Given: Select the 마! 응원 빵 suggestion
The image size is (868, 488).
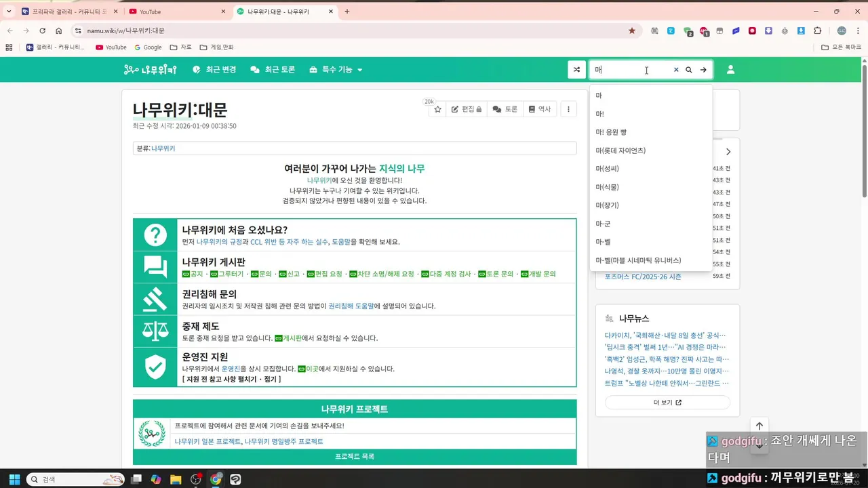Looking at the screenshot, I should click(651, 132).
